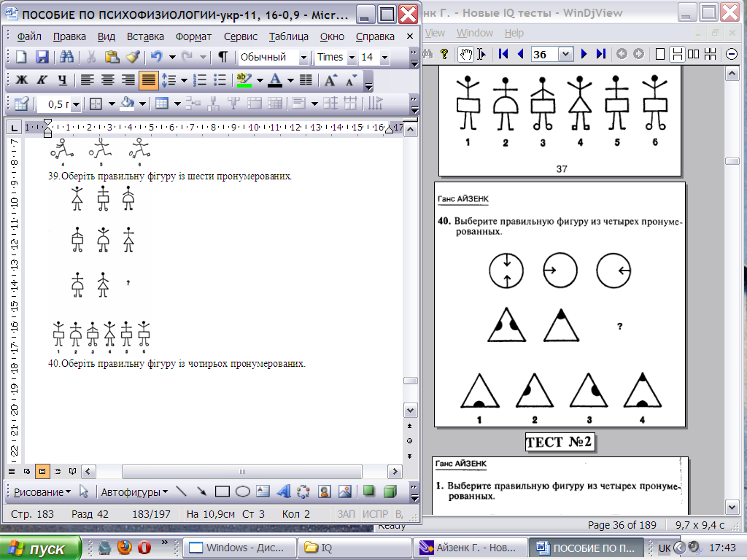The image size is (747, 560).
Task: Align text left in Word
Action: coord(87,80)
